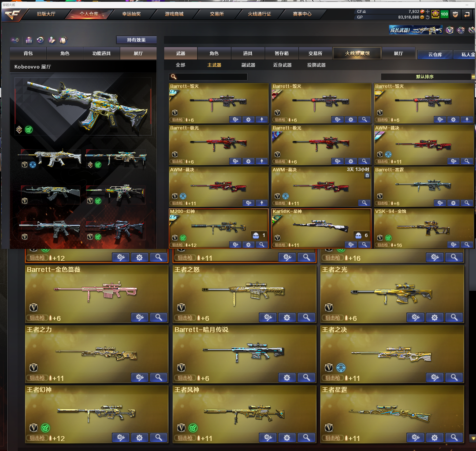Click the GP value 83,918,680
This screenshot has height=451, width=476.
pos(409,17)
